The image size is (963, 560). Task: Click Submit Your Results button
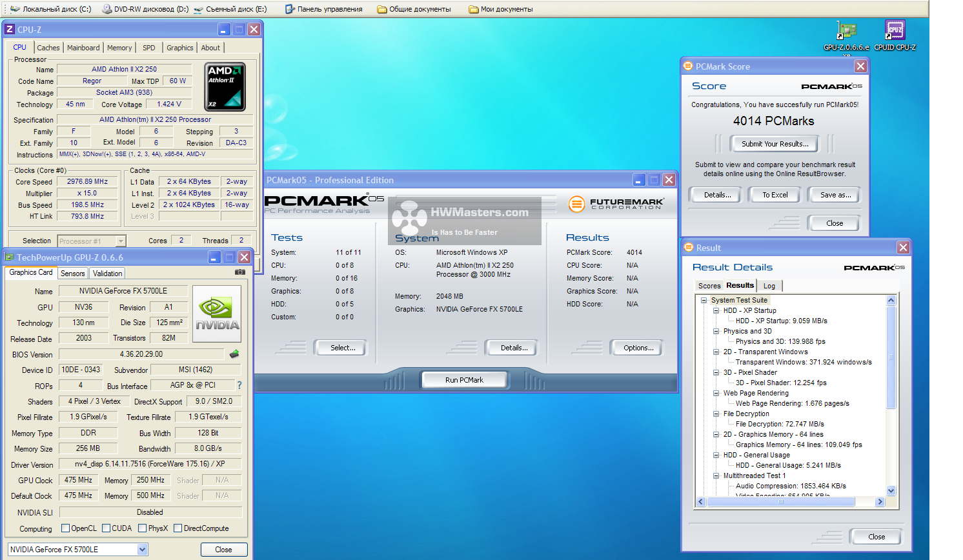coord(775,144)
